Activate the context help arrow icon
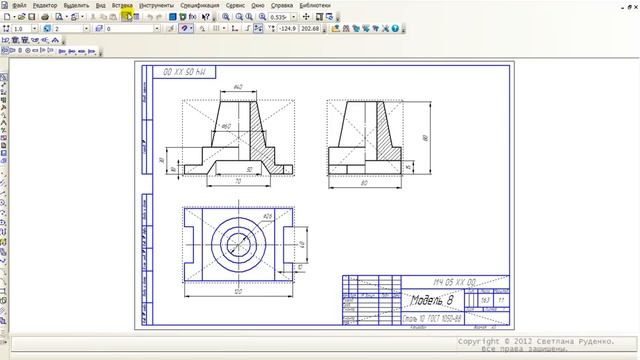The width and height of the screenshot is (640, 360). click(206, 17)
